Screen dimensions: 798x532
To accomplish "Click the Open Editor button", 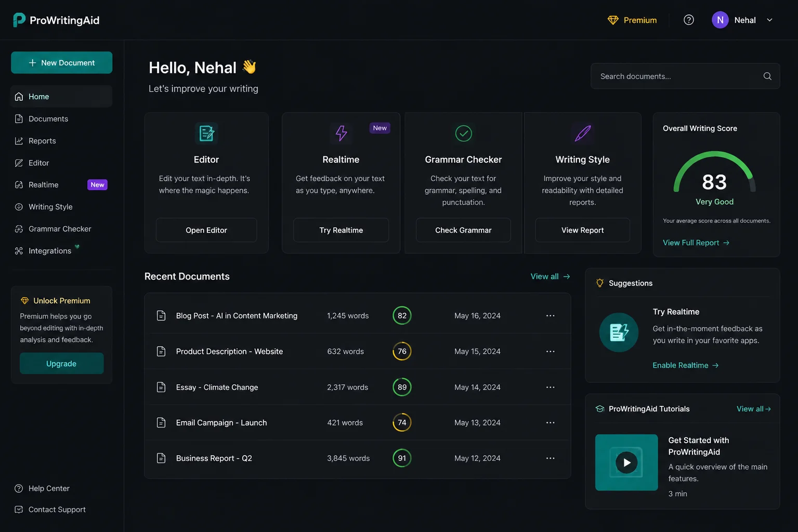I will click(x=206, y=230).
